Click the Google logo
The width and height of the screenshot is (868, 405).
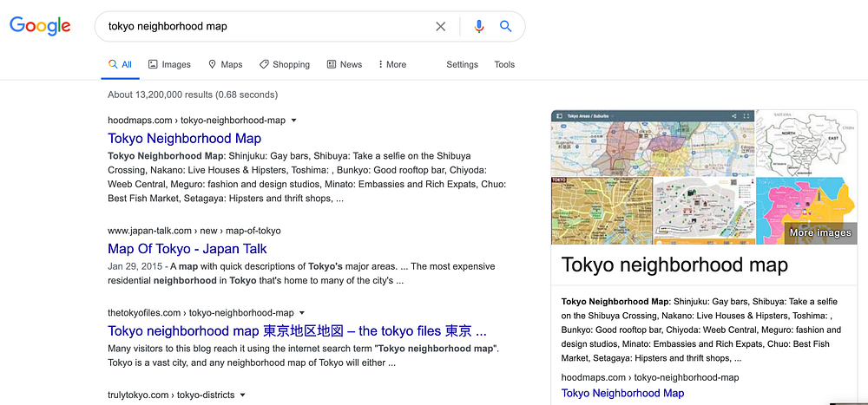click(x=40, y=26)
